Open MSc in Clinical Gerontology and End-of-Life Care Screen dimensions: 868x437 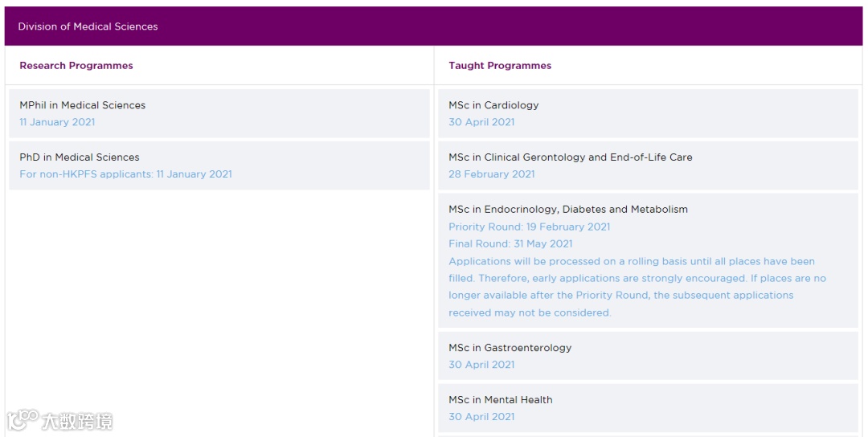570,157
